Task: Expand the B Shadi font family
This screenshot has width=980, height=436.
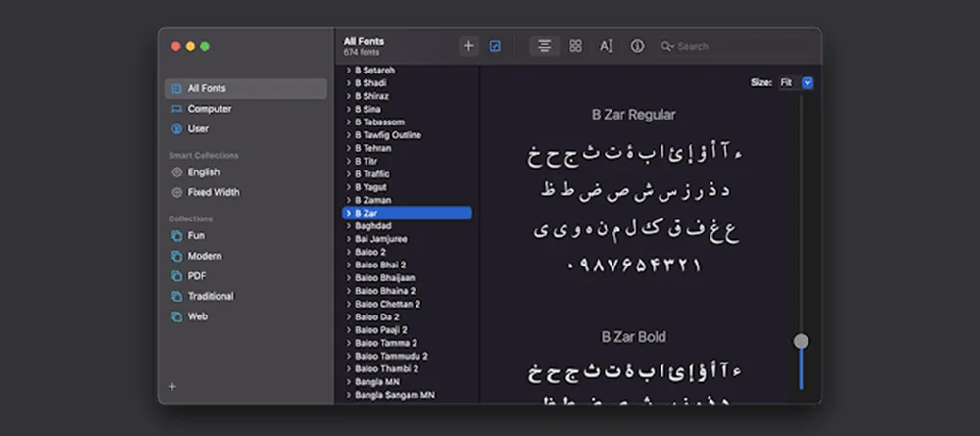Action: coord(349,83)
